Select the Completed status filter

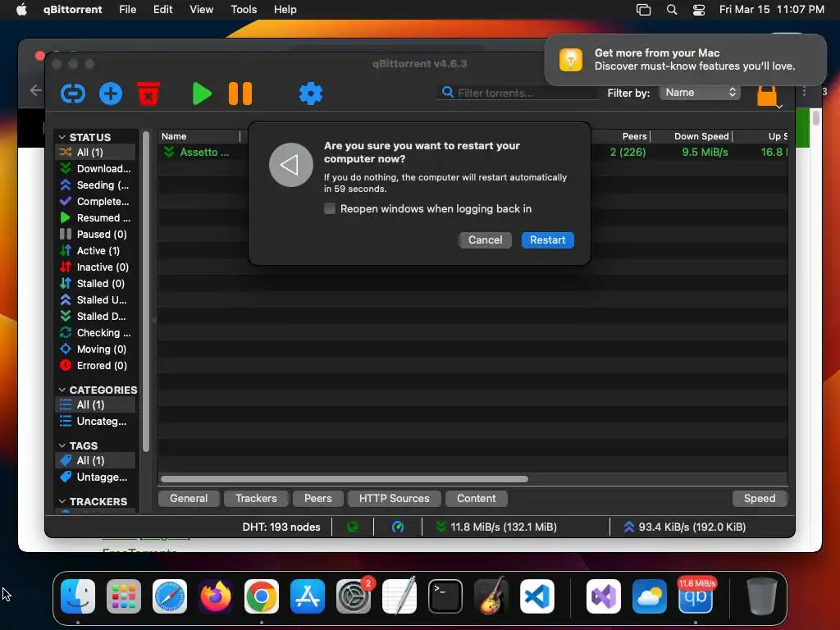point(95,202)
